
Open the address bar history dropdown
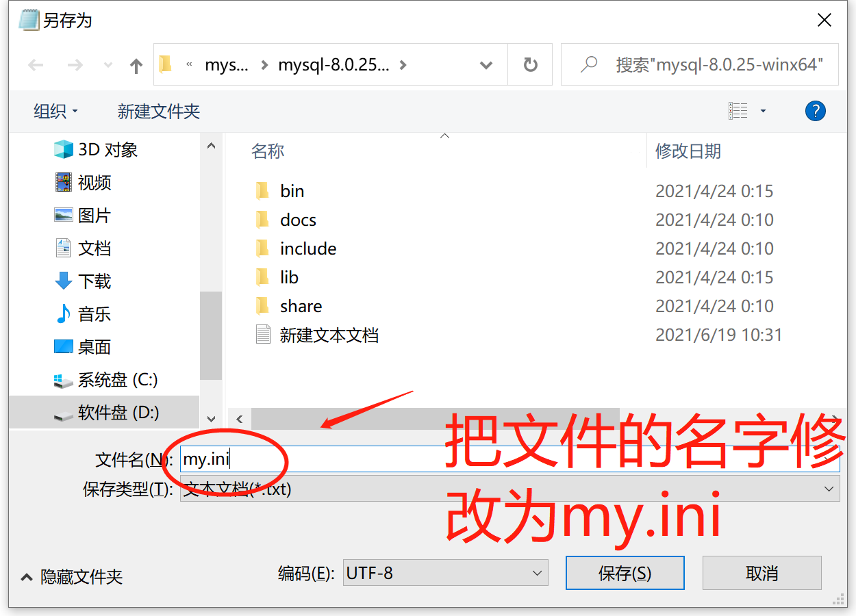pos(486,64)
